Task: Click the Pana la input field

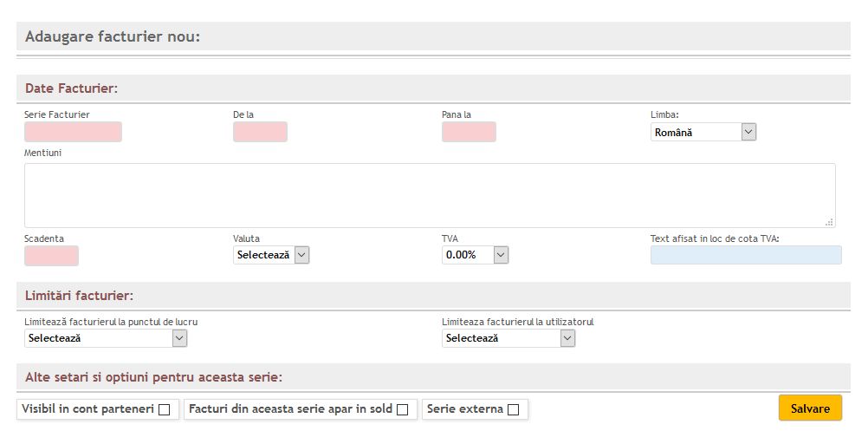Action: coord(469,132)
